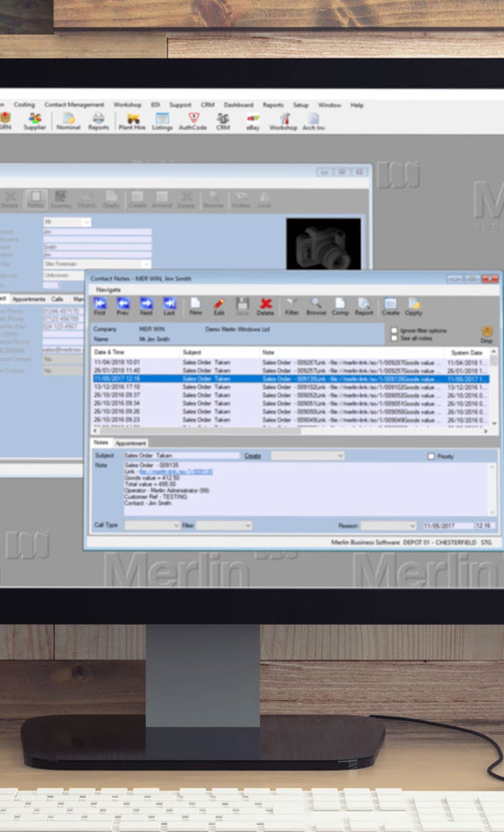Viewport: 504px width, 832px height.
Task: Expand the Call Type dropdown
Action: click(x=176, y=525)
